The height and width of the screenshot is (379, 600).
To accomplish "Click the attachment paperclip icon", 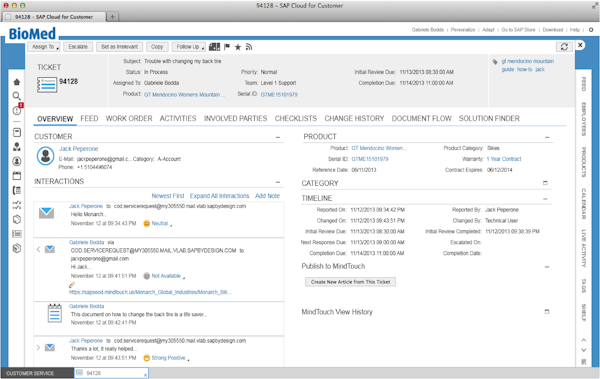I will pyautogui.click(x=72, y=285).
